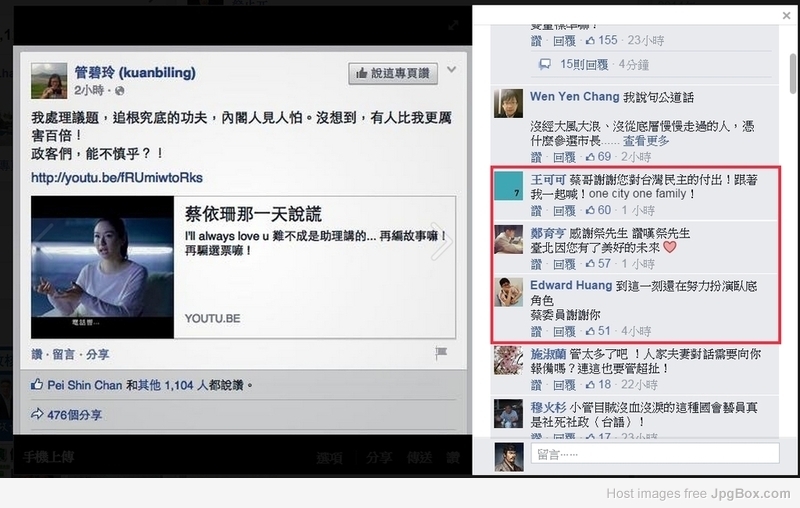Click the thumbs-up icon beside Pei Shin Chan
Image resolution: width=800 pixels, height=508 pixels.
tap(37, 385)
